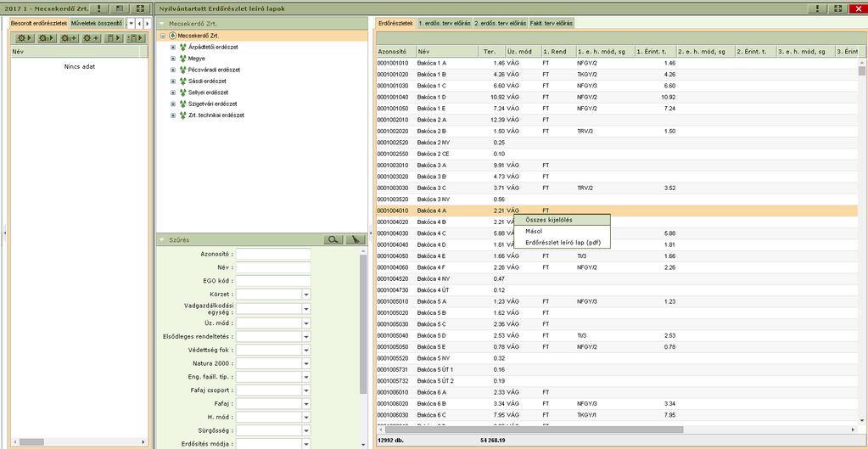The image size is (868, 449).
Task: Click the 'Pécsváradi erdészet' tree item
Action: point(214,70)
